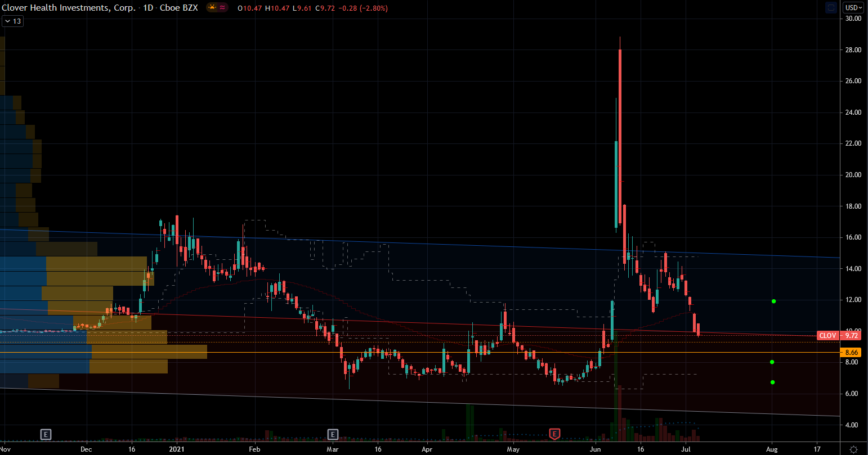The height and width of the screenshot is (455, 868).
Task: Click the 1D interval in chart title
Action: tap(149, 8)
